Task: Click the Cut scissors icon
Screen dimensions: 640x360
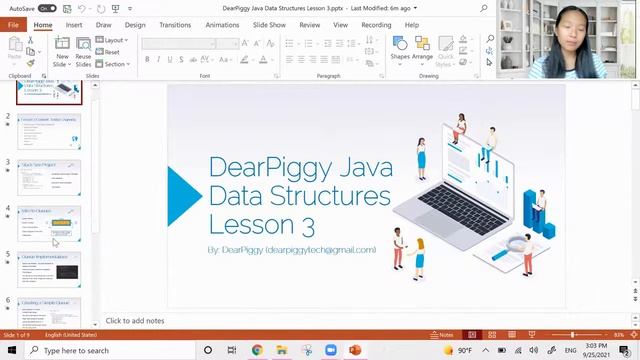Action: (30, 40)
